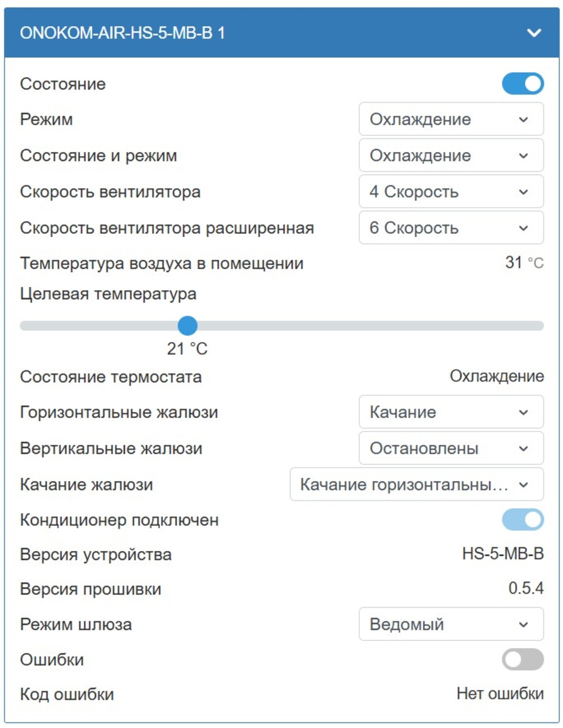Open the Режим шлюза dropdown showing Ведомый

click(x=451, y=624)
